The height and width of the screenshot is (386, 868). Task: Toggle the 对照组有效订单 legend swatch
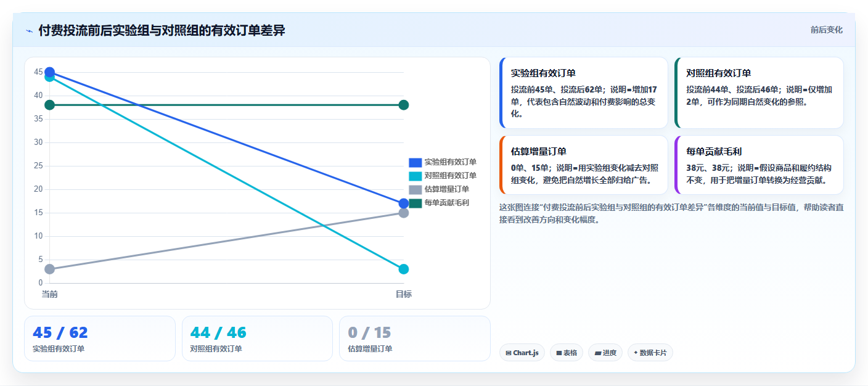coord(415,176)
